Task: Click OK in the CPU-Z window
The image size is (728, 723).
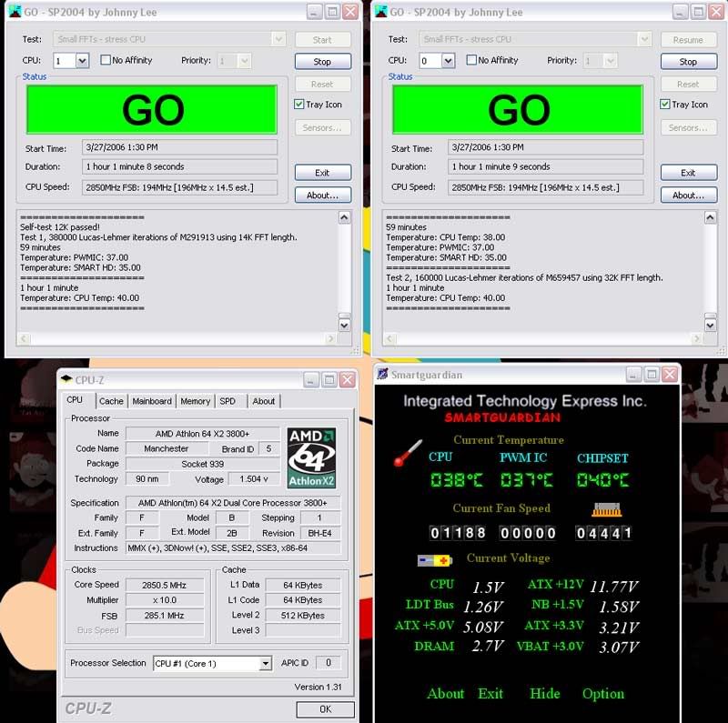Action: (326, 708)
